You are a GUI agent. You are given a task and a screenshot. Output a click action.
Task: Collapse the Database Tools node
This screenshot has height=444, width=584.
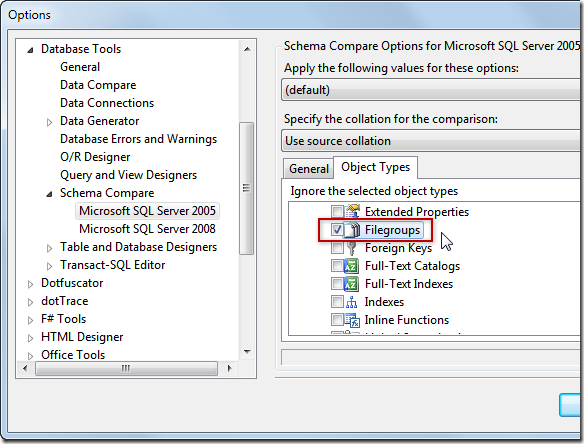click(31, 50)
